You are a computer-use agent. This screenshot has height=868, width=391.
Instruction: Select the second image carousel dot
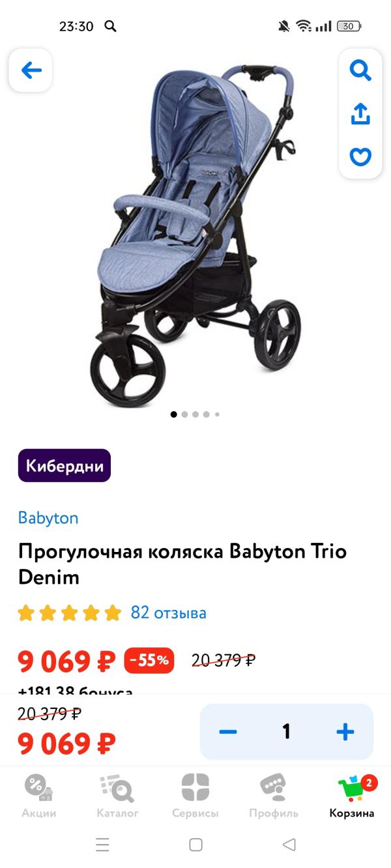[184, 414]
